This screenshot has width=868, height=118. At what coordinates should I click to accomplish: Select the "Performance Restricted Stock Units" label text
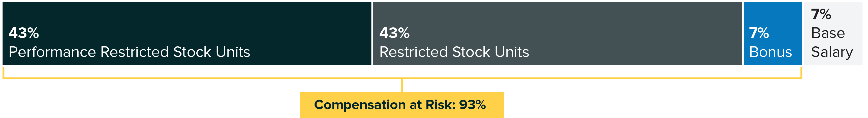(129, 52)
